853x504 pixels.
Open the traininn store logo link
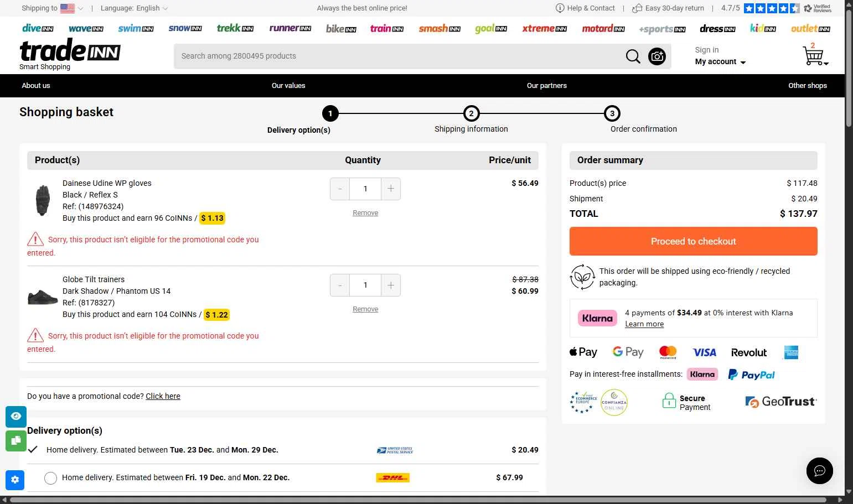(x=387, y=28)
